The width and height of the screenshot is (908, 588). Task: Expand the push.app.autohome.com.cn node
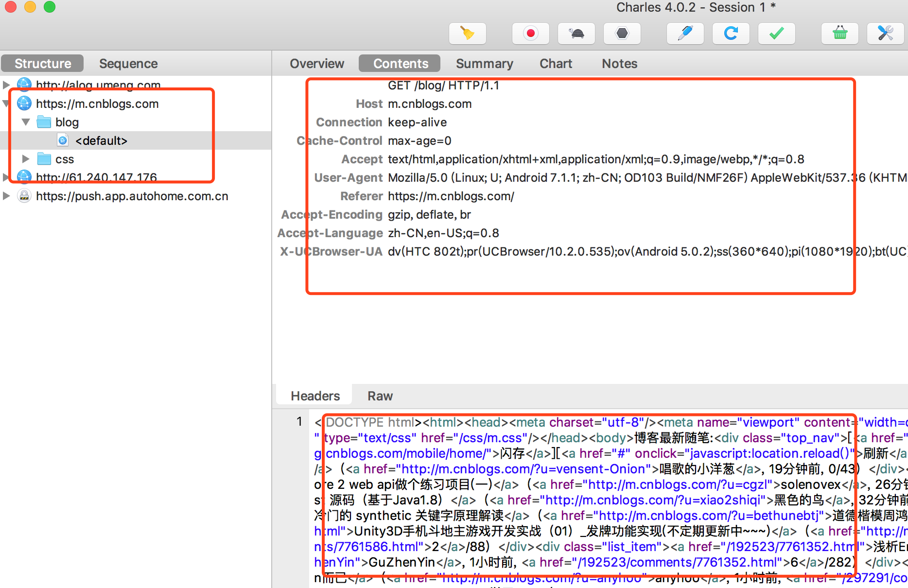click(x=6, y=196)
